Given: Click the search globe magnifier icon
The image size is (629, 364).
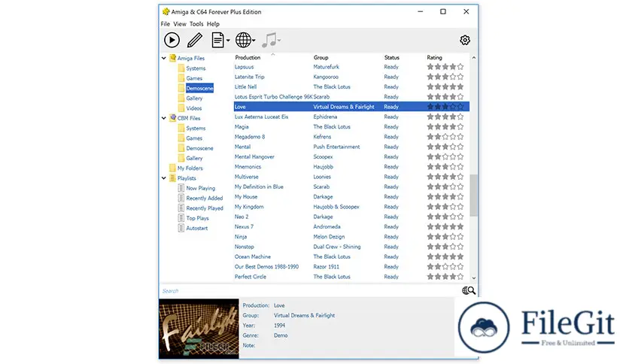Looking at the screenshot, I should coord(469,290).
